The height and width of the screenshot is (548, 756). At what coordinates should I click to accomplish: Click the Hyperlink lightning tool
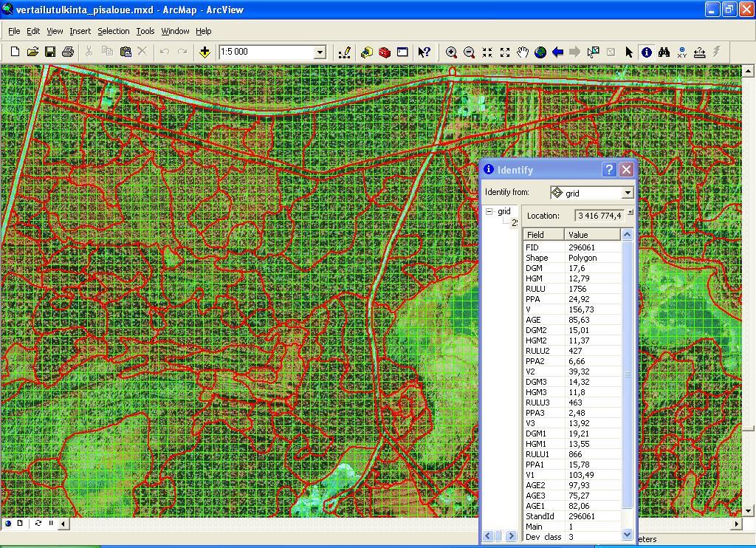click(x=717, y=51)
